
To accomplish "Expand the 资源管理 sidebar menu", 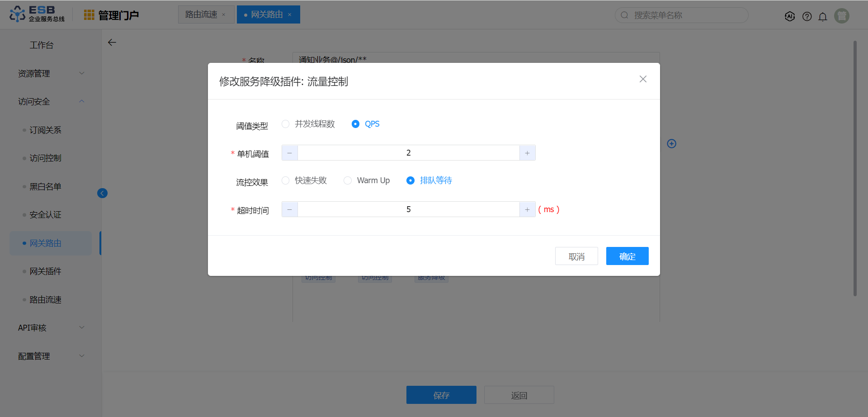I will (51, 73).
